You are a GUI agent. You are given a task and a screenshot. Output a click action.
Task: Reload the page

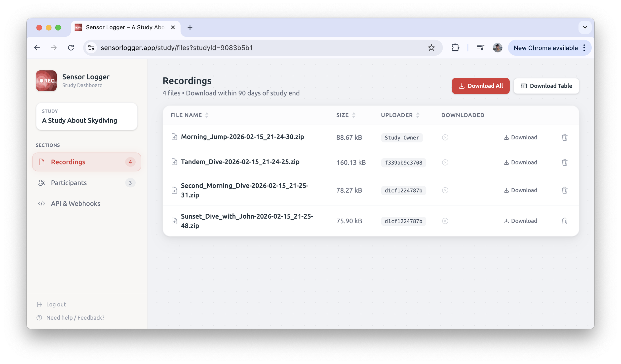(x=71, y=48)
